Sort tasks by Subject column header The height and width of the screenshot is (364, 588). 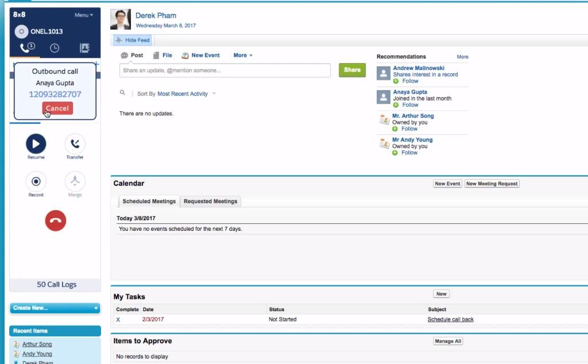pyautogui.click(x=437, y=309)
